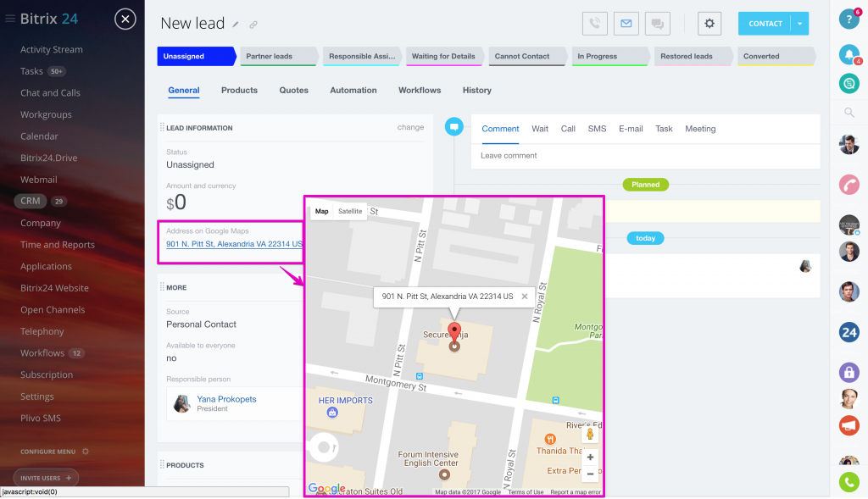Click the green phone dial button

point(849,482)
